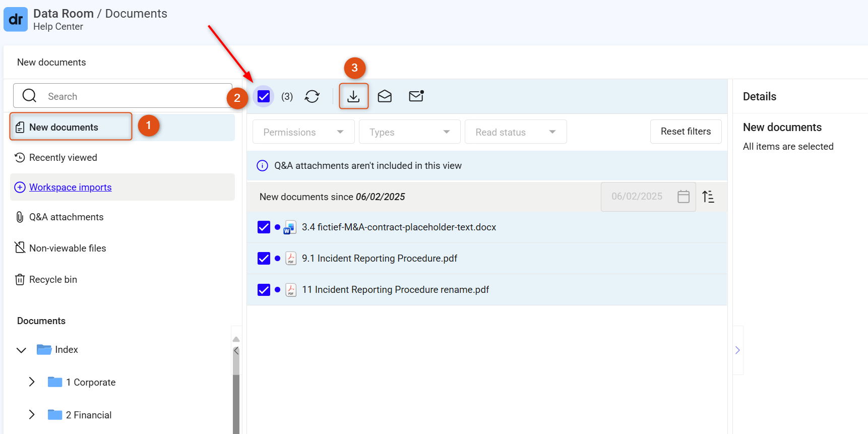
Task: Collapse the left sidebar arrow
Action: [x=236, y=351]
